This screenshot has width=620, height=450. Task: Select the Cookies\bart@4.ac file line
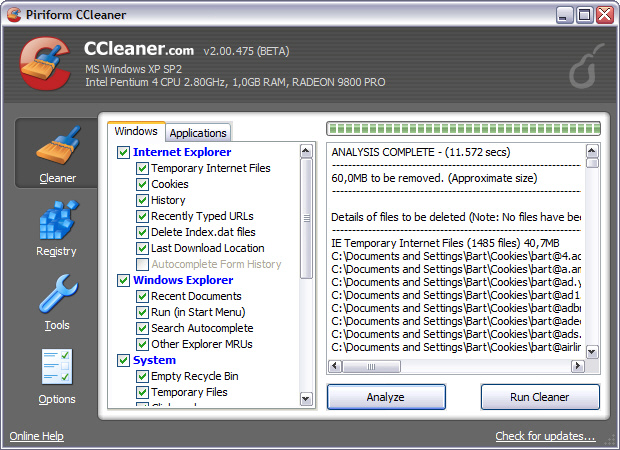click(456, 256)
